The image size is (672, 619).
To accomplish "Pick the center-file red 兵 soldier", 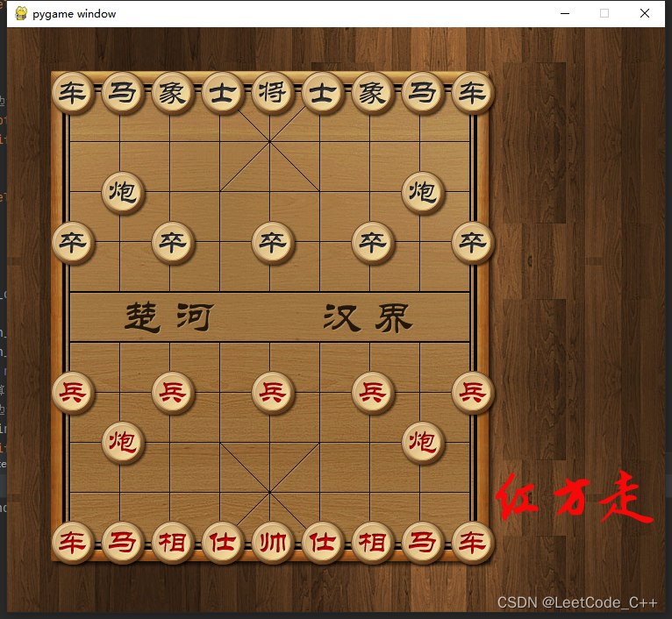I will tap(273, 393).
